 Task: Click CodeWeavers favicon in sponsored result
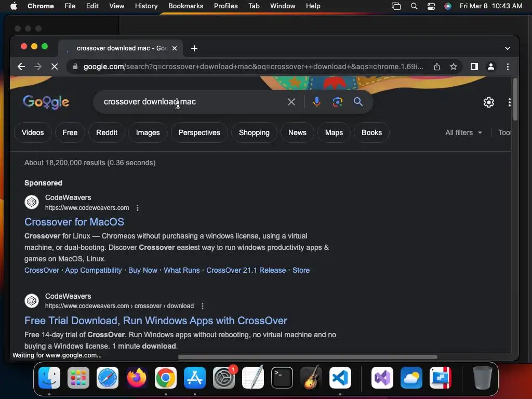point(32,202)
